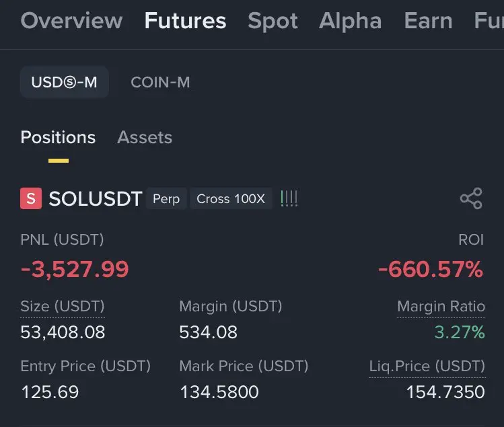Select the Futures tab
504x427 pixels.
click(x=185, y=21)
